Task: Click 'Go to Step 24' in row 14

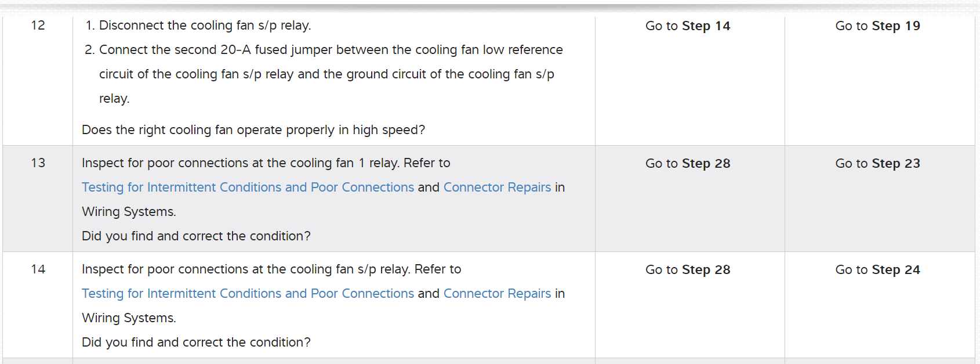Action: coord(877,270)
